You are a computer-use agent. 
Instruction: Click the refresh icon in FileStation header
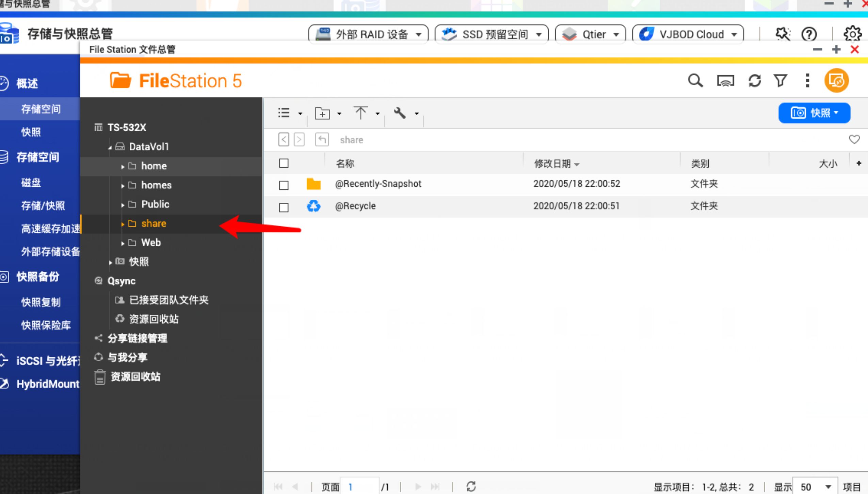coord(754,81)
